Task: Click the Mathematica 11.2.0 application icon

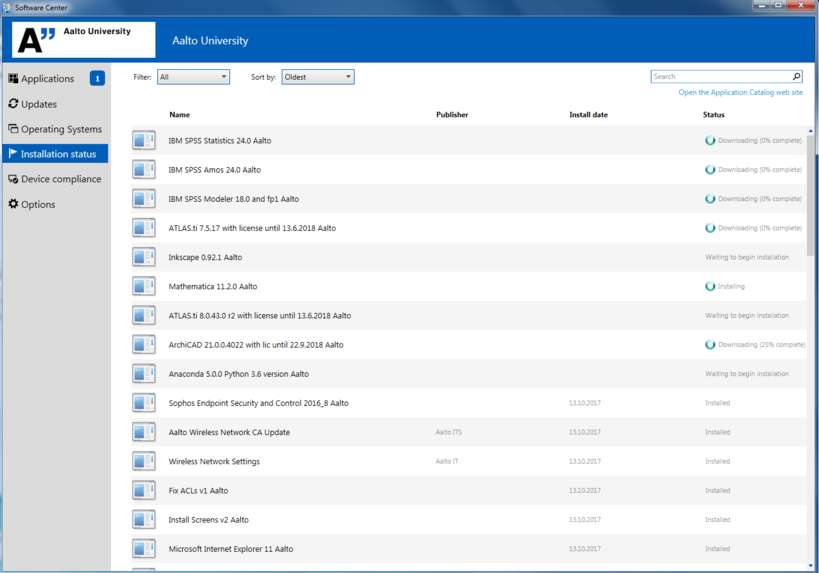Action: coord(144,286)
